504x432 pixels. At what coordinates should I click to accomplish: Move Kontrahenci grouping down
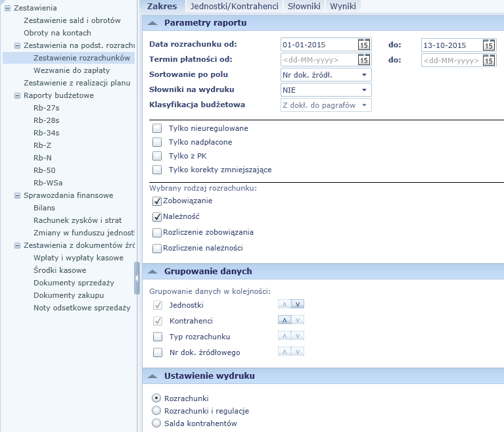298,320
